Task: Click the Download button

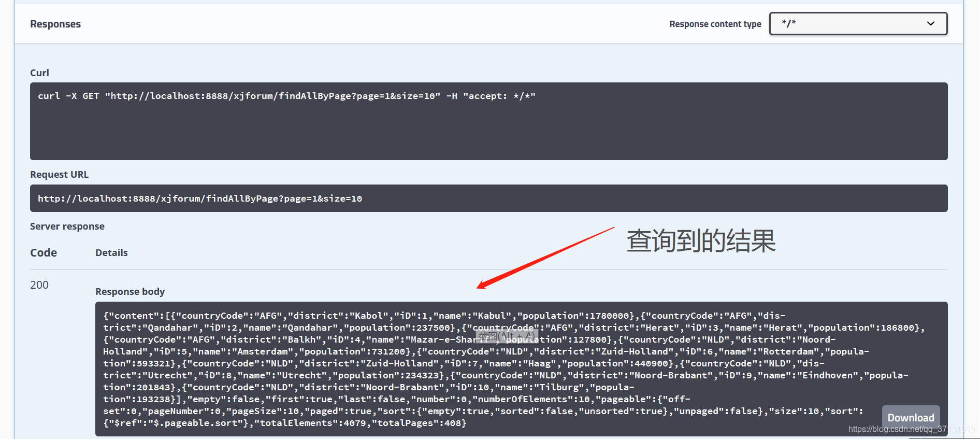Action: (910, 417)
